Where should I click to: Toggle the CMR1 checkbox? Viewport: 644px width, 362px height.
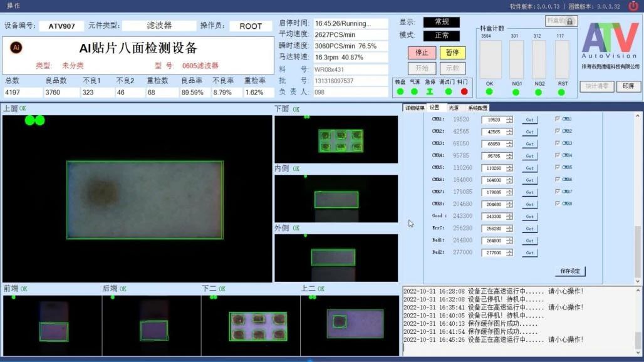pos(556,119)
